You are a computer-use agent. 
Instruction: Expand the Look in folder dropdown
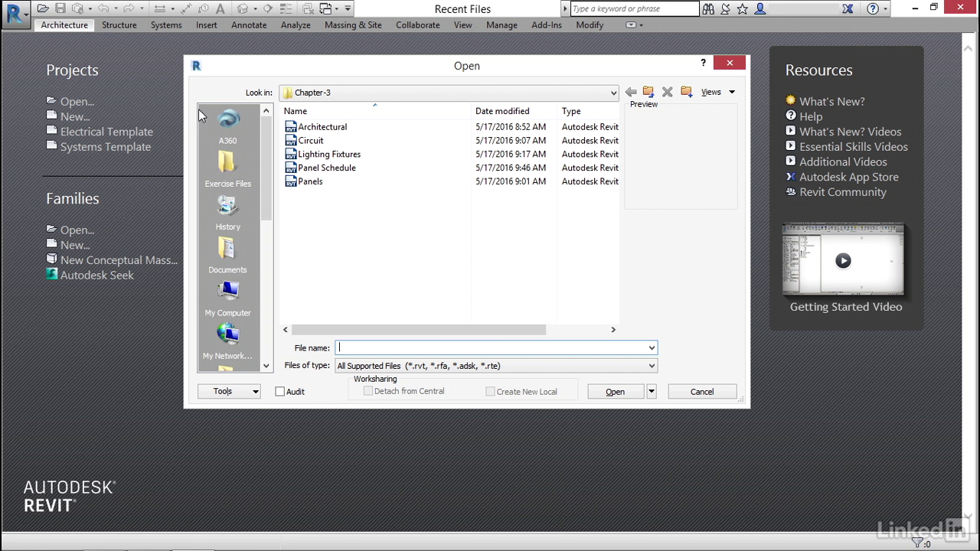pyautogui.click(x=613, y=93)
